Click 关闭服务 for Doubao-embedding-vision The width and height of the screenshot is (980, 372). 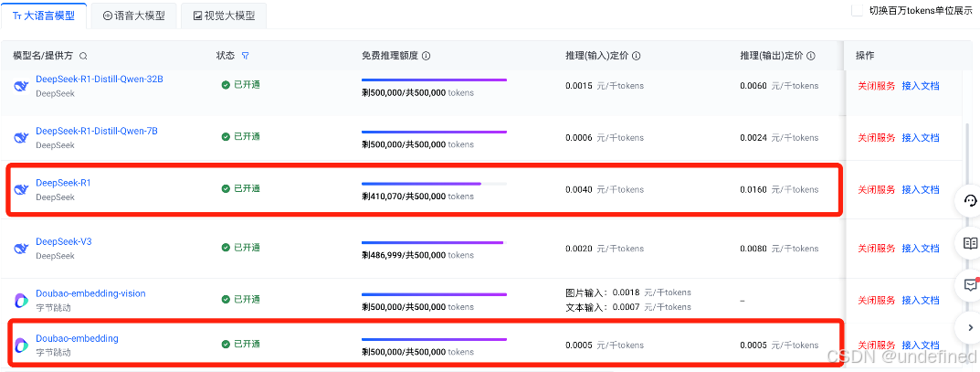click(876, 300)
